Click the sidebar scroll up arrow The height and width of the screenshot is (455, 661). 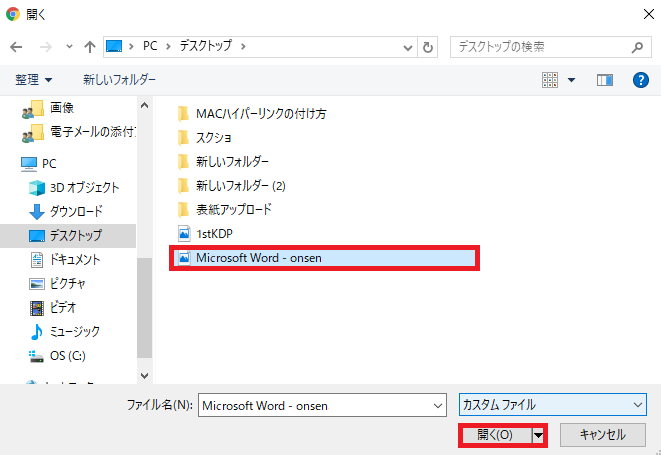(x=144, y=105)
